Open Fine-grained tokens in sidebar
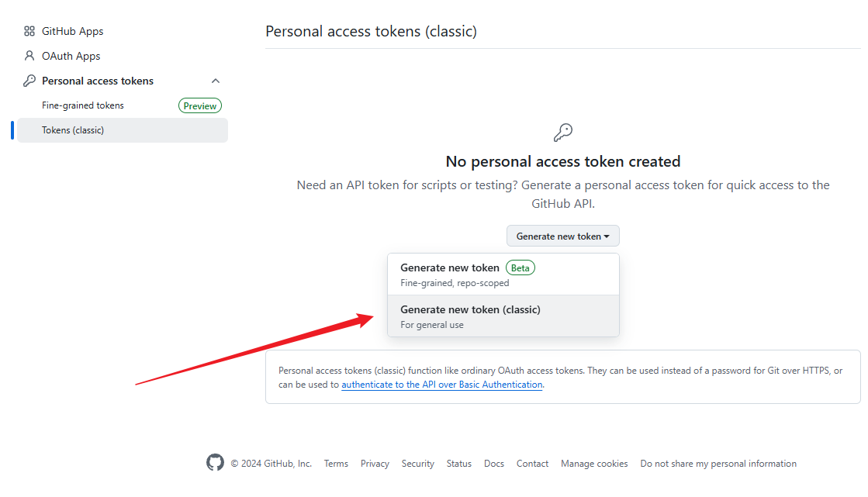This screenshot has width=868, height=497. pyautogui.click(x=83, y=105)
